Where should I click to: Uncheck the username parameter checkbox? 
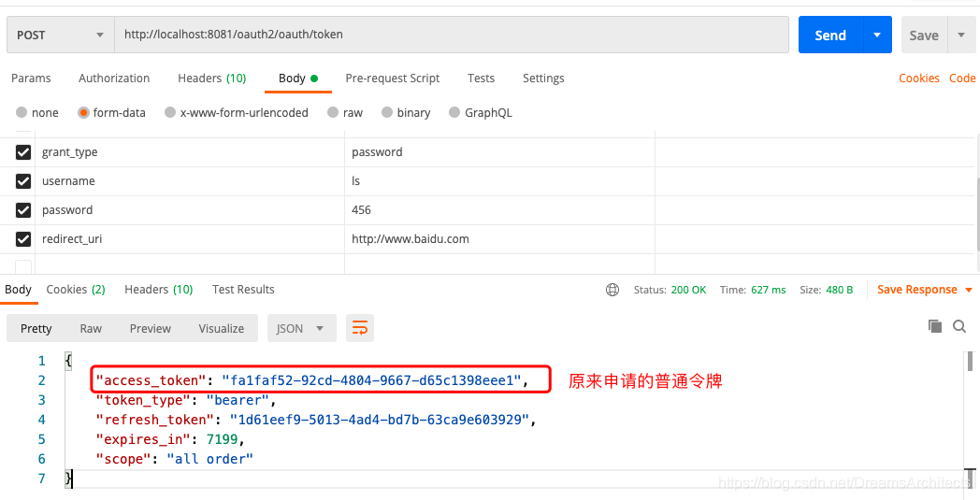point(23,180)
